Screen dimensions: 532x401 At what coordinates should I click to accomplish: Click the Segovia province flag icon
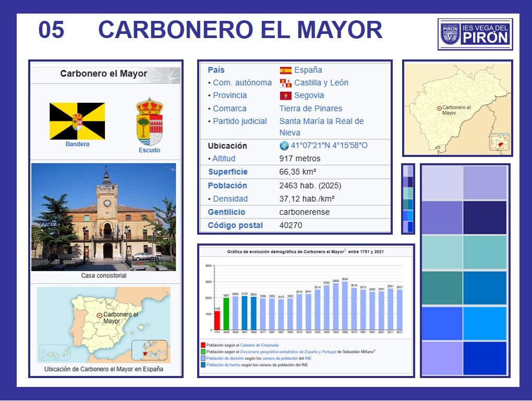285,96
